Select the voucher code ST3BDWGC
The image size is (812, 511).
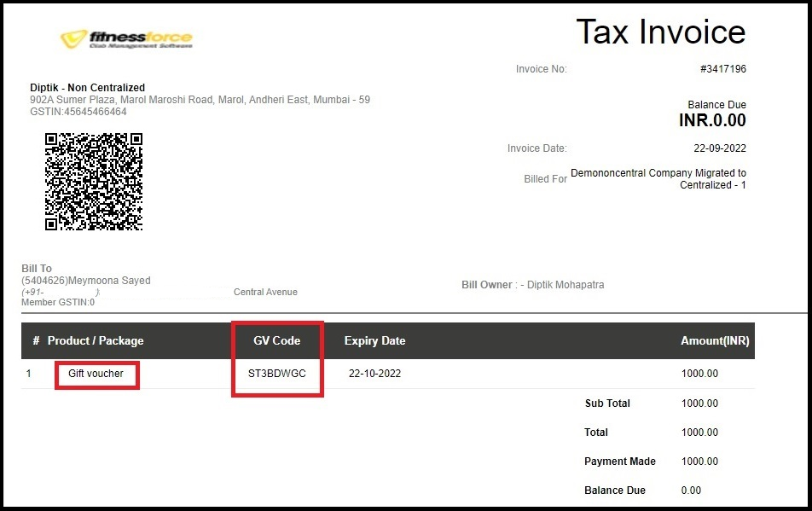pos(276,374)
